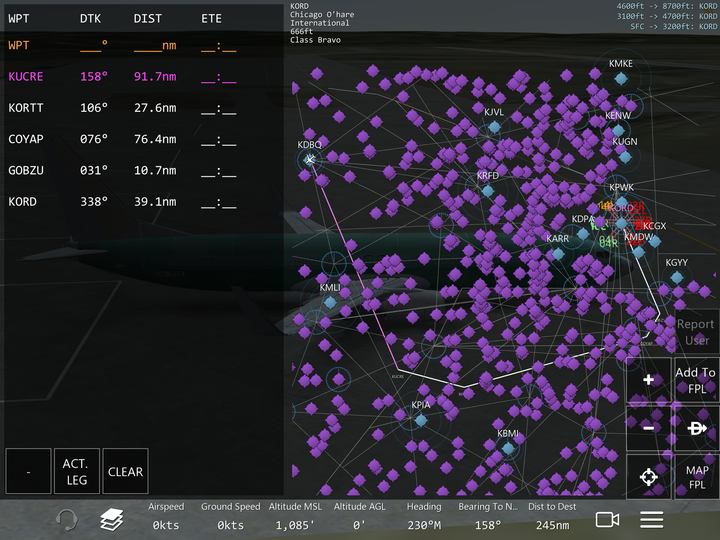
Task: Tap the camera view icon
Action: click(607, 520)
